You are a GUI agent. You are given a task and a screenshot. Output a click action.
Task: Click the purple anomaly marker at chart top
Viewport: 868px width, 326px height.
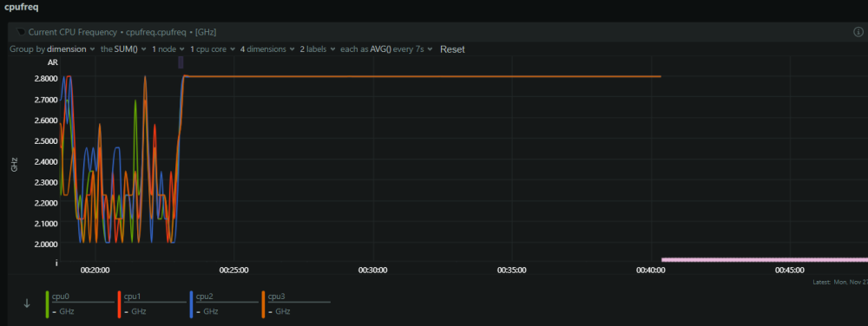point(181,62)
